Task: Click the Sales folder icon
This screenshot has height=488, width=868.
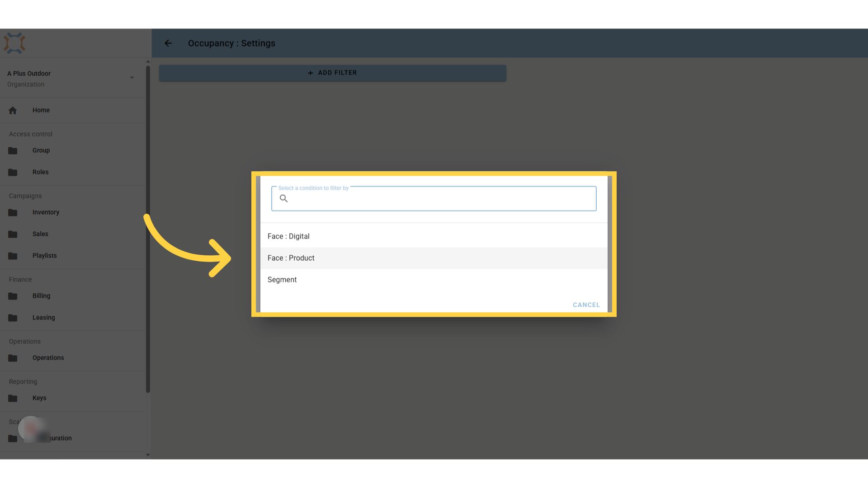Action: tap(13, 234)
